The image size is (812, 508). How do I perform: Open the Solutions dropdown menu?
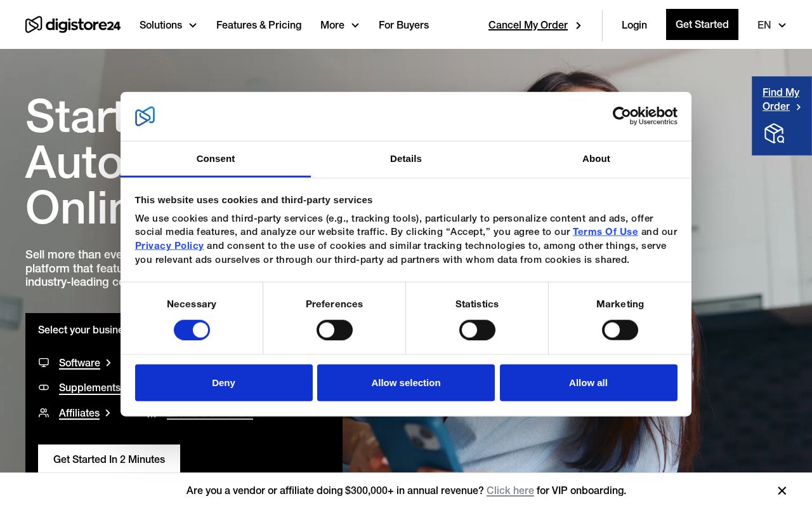click(x=168, y=25)
